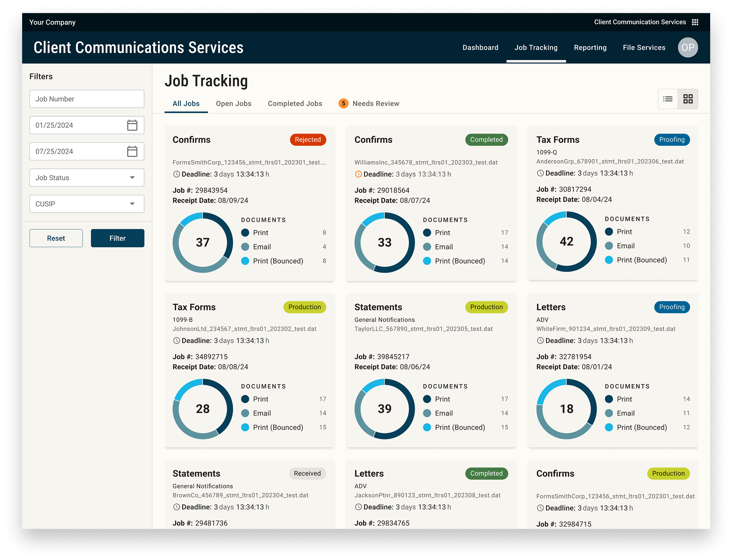
Task: Select the Email legend marker on rejected Confirms
Action: pos(245,247)
